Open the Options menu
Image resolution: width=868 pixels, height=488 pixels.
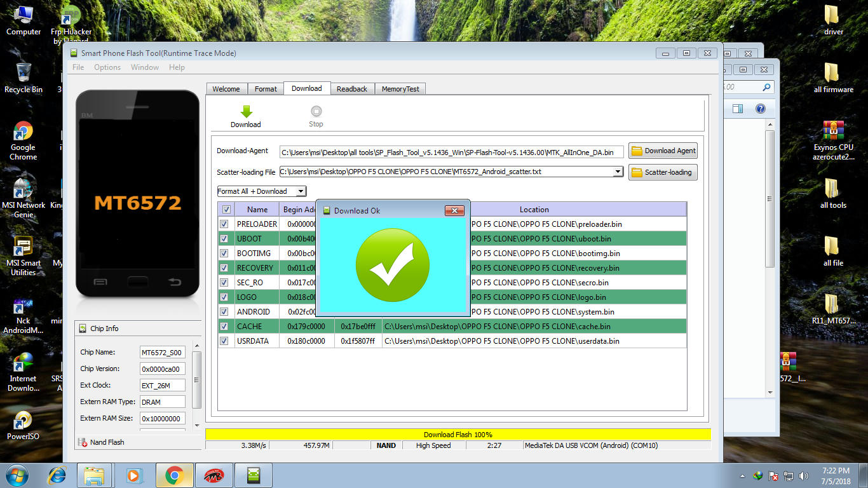(107, 67)
